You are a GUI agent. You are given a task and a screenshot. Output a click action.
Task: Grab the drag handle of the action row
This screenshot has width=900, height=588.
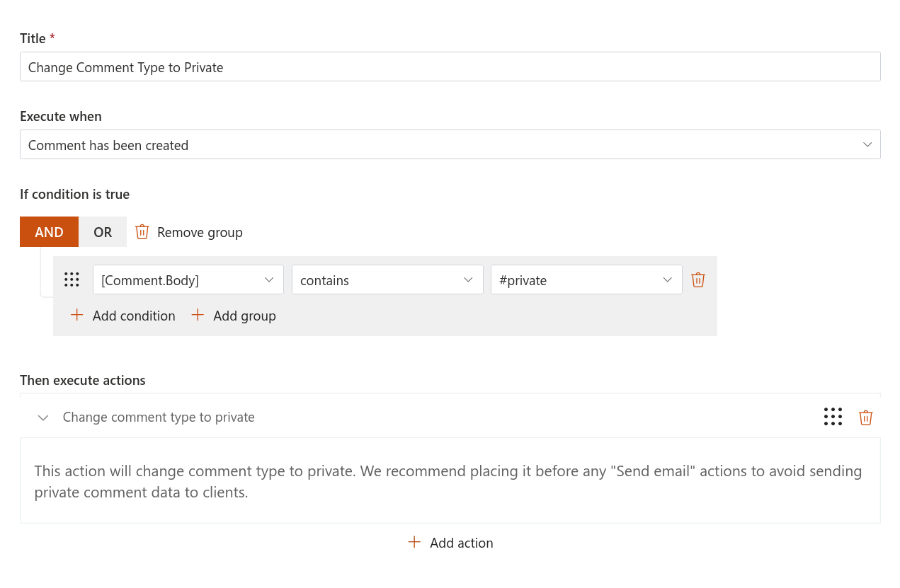[x=833, y=417]
